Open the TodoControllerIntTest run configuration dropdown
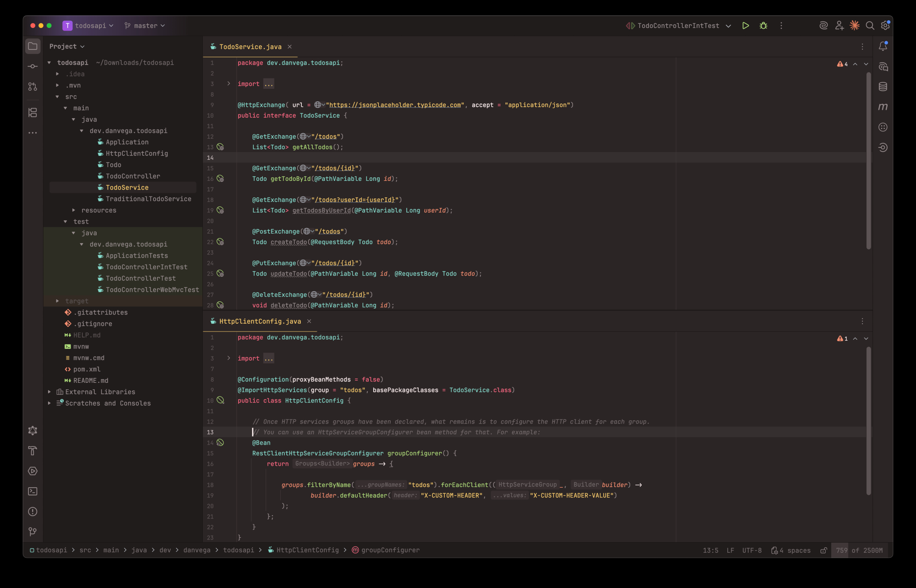 (x=679, y=26)
